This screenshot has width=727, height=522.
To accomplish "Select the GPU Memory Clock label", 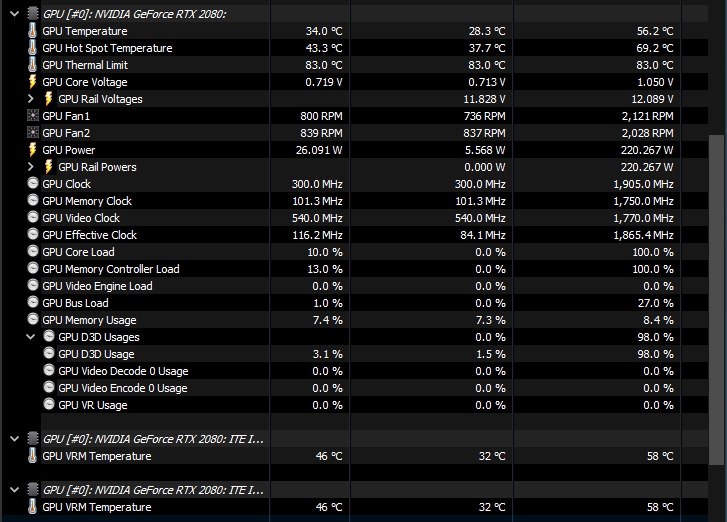I will 87,201.
